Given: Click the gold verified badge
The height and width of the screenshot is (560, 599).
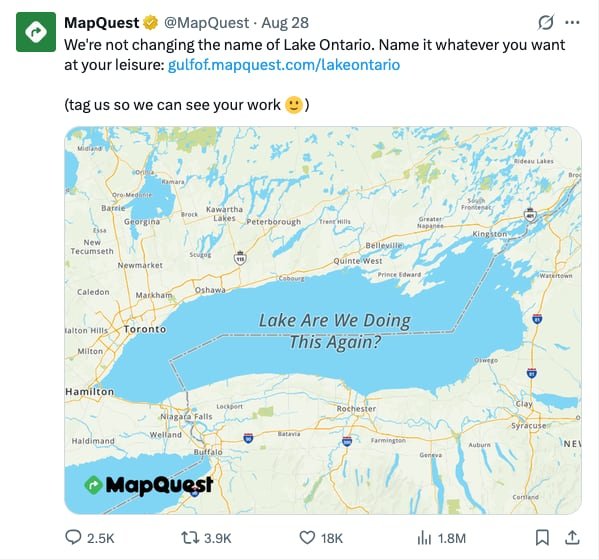Looking at the screenshot, I should pos(151,23).
